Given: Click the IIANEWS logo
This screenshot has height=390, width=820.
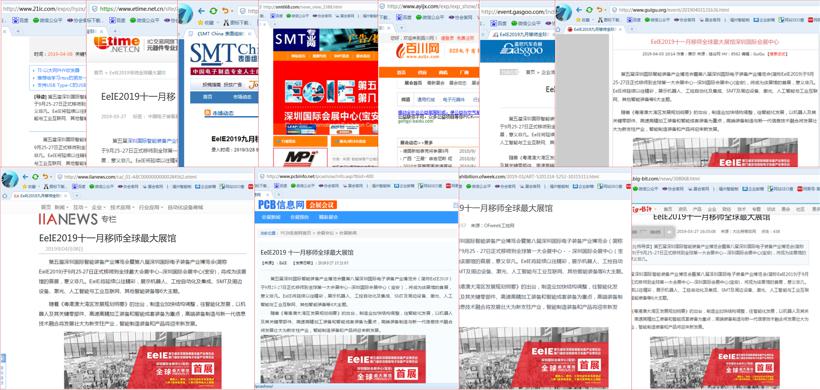Looking at the screenshot, I should click(x=69, y=219).
